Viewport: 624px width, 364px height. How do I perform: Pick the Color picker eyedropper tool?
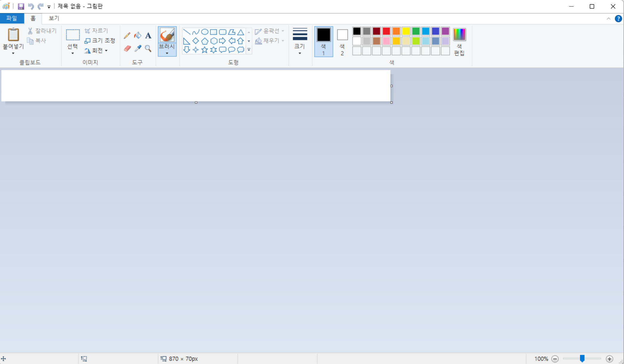click(138, 49)
